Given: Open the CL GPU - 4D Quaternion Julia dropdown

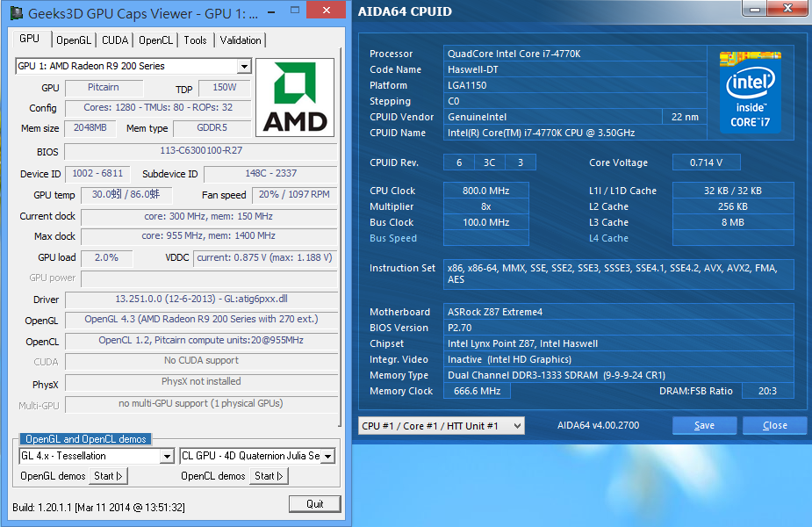Looking at the screenshot, I should point(327,456).
